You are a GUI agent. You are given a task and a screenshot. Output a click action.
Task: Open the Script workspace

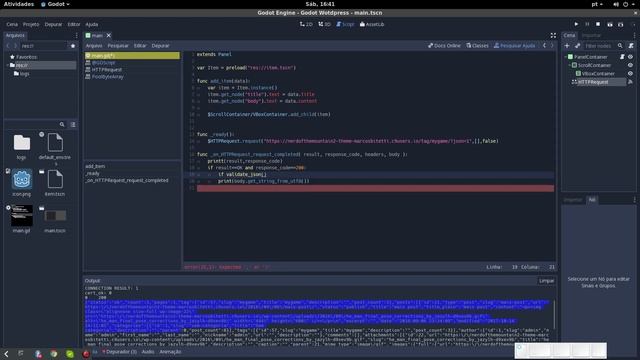tap(345, 24)
